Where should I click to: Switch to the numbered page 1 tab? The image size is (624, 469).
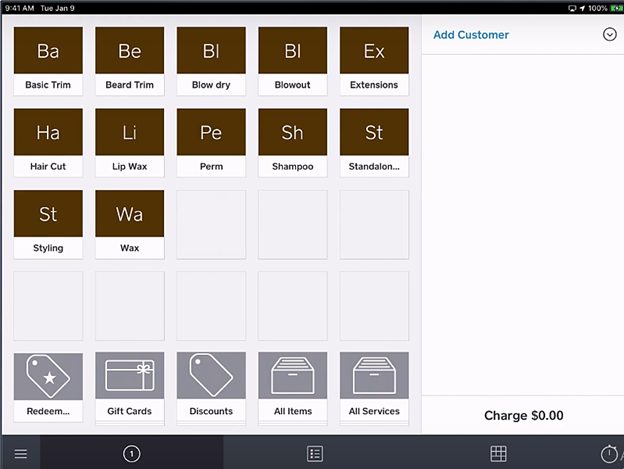point(132,453)
